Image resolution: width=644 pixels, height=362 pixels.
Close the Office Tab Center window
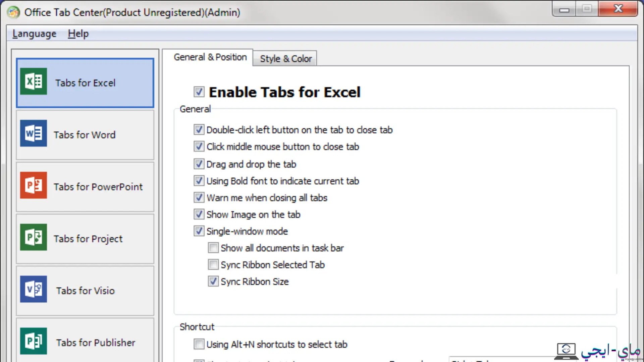click(618, 9)
